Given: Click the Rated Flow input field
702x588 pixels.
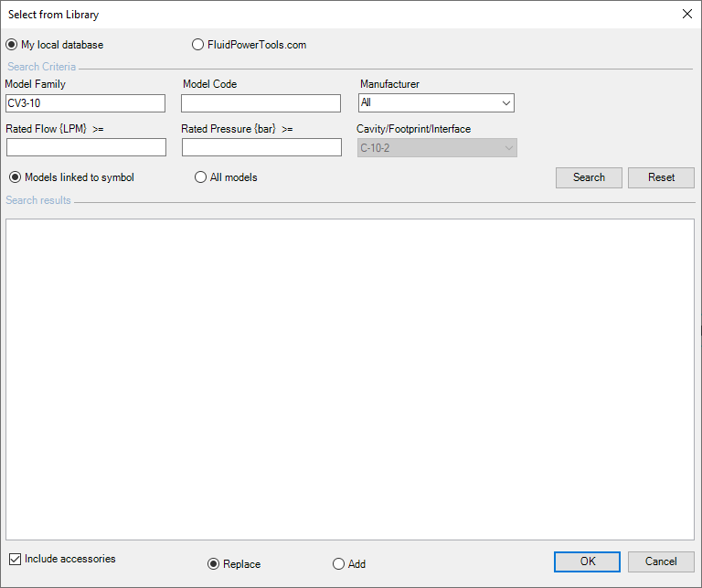Looking at the screenshot, I should tap(86, 147).
